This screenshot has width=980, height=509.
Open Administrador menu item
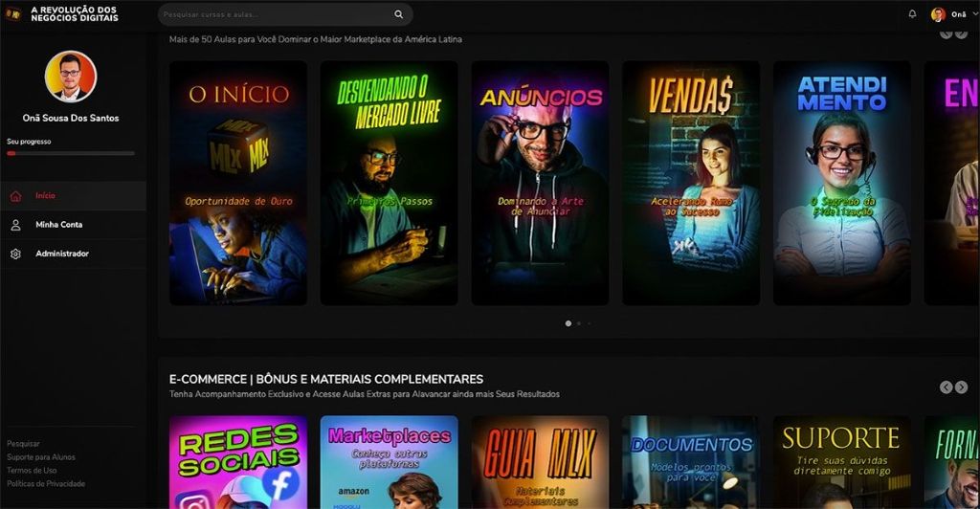[73, 254]
